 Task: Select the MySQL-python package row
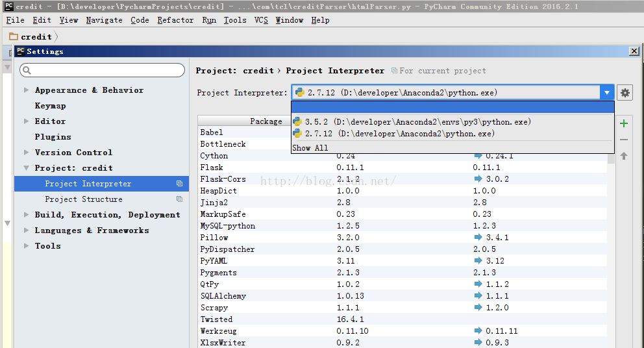[402, 225]
